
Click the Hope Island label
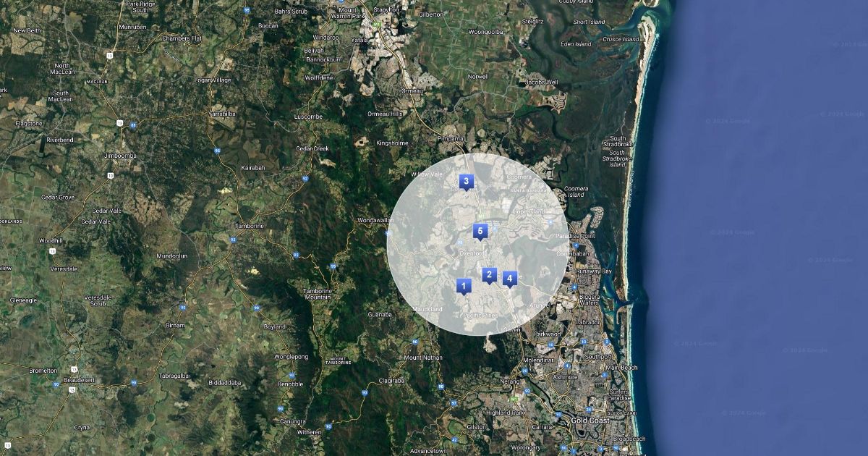click(528, 211)
